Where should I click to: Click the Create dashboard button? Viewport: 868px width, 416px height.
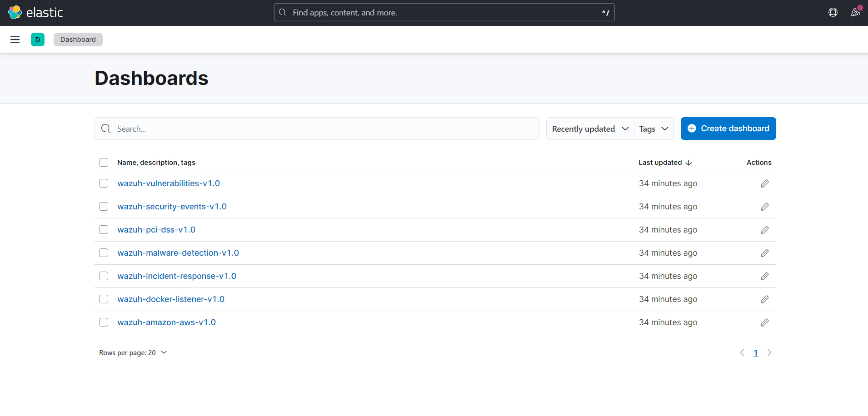coord(728,129)
